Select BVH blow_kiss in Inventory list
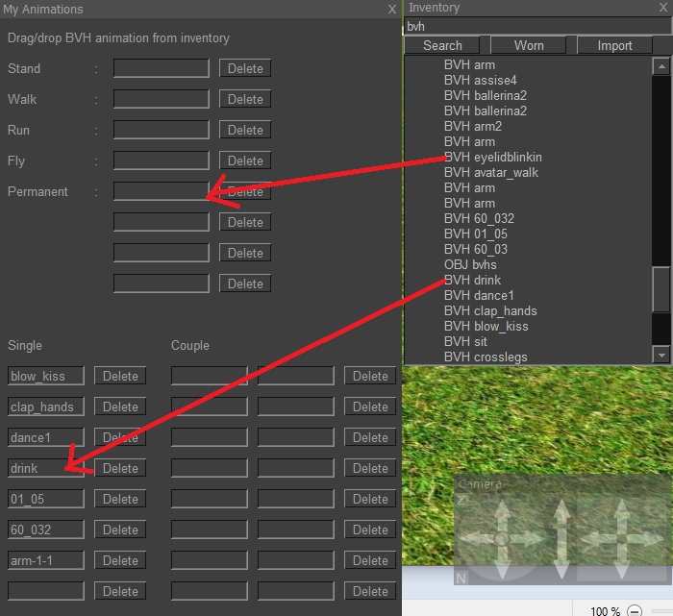Image resolution: width=673 pixels, height=616 pixels. click(x=486, y=327)
